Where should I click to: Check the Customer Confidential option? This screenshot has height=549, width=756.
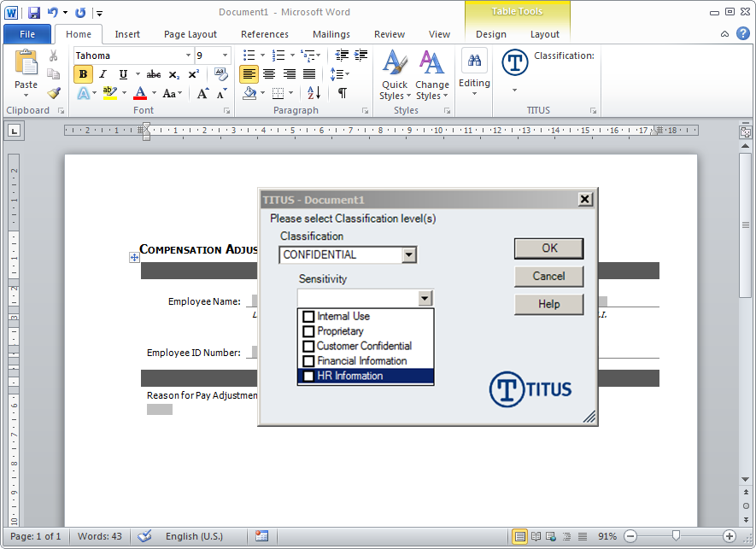pos(308,347)
